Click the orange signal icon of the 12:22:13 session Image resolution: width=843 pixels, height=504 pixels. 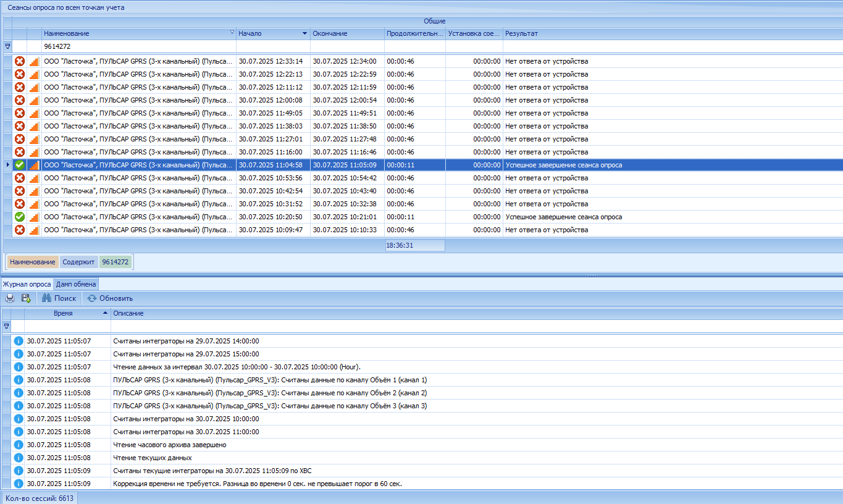pyautogui.click(x=34, y=74)
